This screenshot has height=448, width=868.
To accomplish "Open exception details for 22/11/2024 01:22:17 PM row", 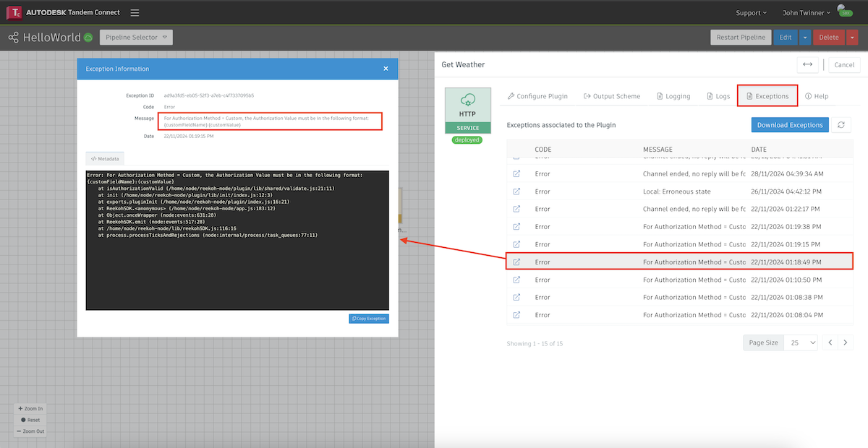I will 516,209.
